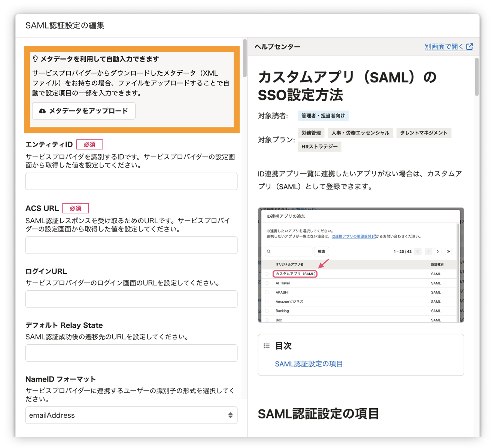The image size is (495, 448).
Task: Click the magnifier icon in the app search field
Action: click(268, 251)
